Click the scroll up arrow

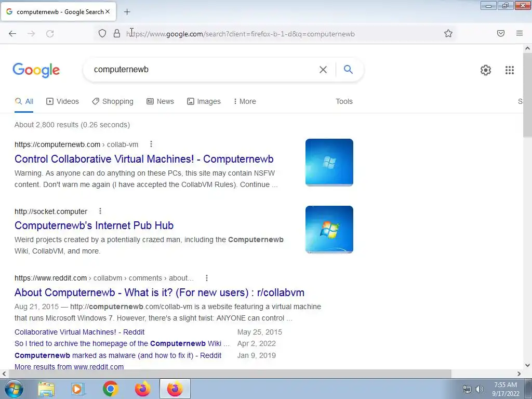[527, 48]
